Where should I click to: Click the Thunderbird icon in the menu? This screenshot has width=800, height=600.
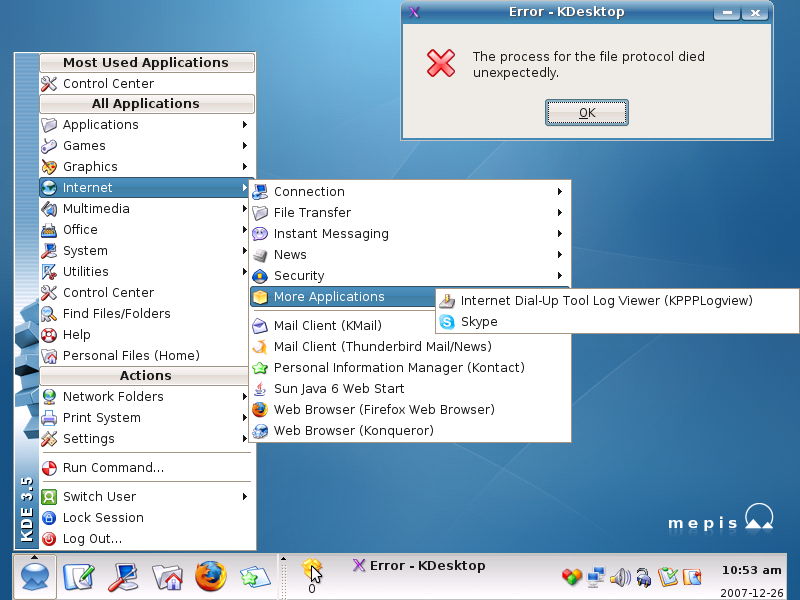pos(260,346)
